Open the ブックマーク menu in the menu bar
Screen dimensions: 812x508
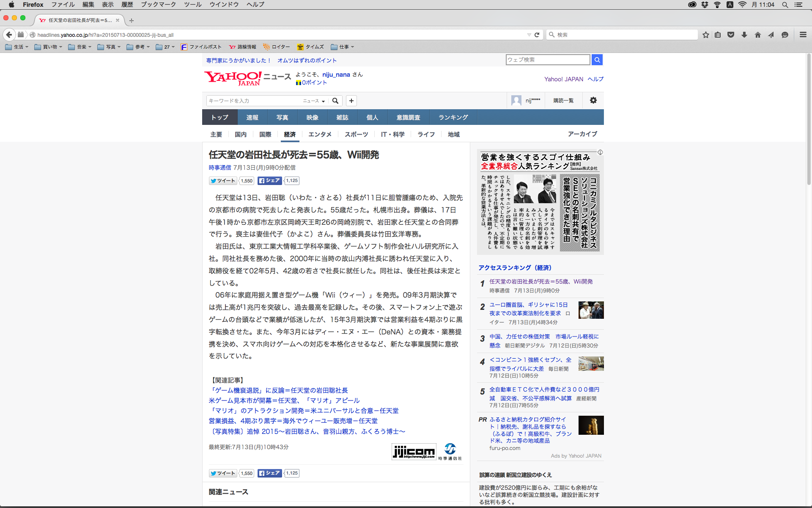pyautogui.click(x=158, y=4)
